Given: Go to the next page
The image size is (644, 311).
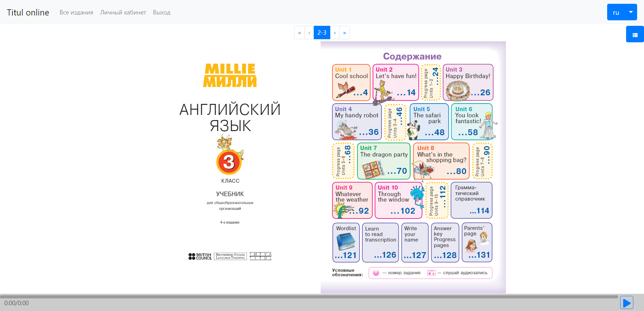Looking at the screenshot, I should point(335,33).
